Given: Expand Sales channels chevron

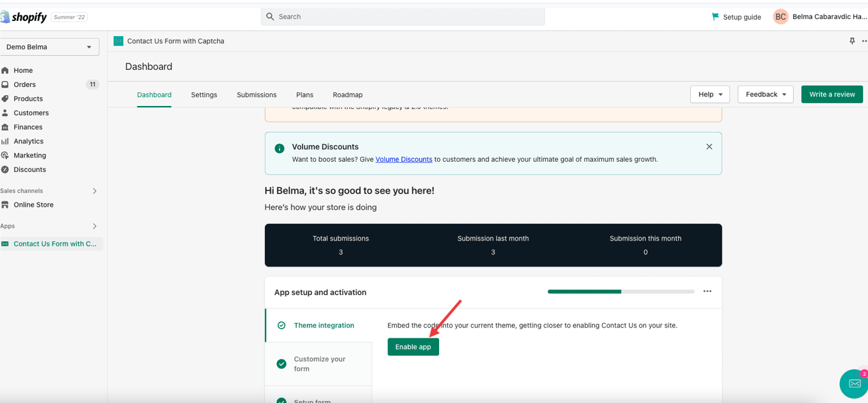Looking at the screenshot, I should coord(95,191).
